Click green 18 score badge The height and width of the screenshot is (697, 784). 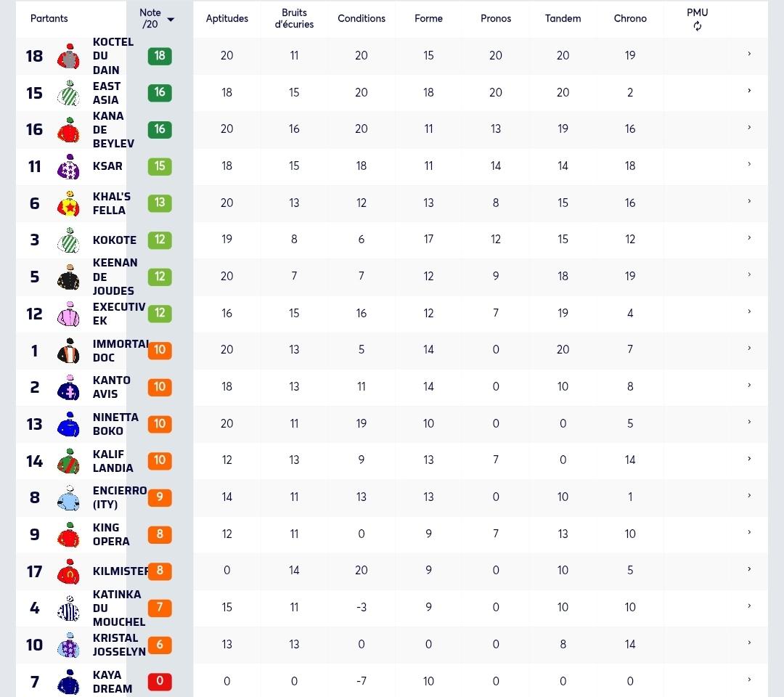[160, 55]
